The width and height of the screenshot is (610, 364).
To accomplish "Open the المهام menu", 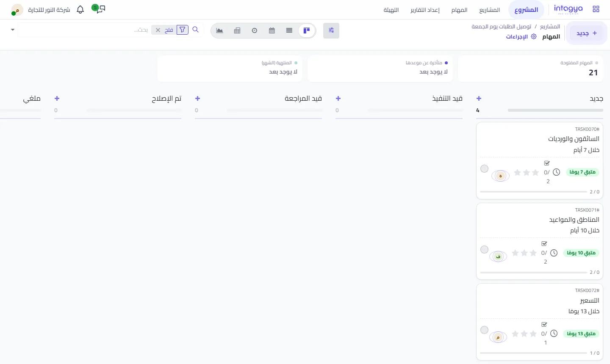I will pyautogui.click(x=459, y=10).
